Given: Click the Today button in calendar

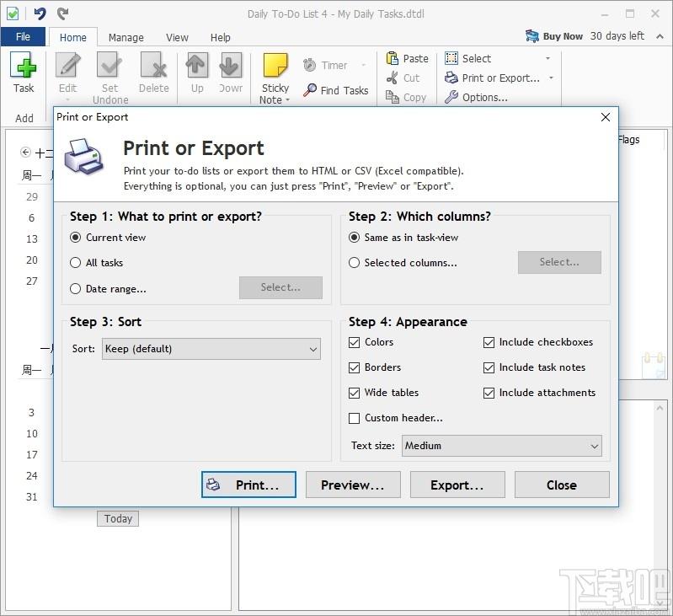Looking at the screenshot, I should click(x=118, y=518).
